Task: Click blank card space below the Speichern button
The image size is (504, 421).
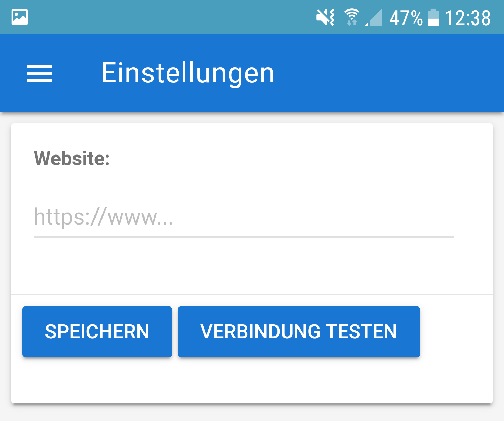Action: (97, 380)
